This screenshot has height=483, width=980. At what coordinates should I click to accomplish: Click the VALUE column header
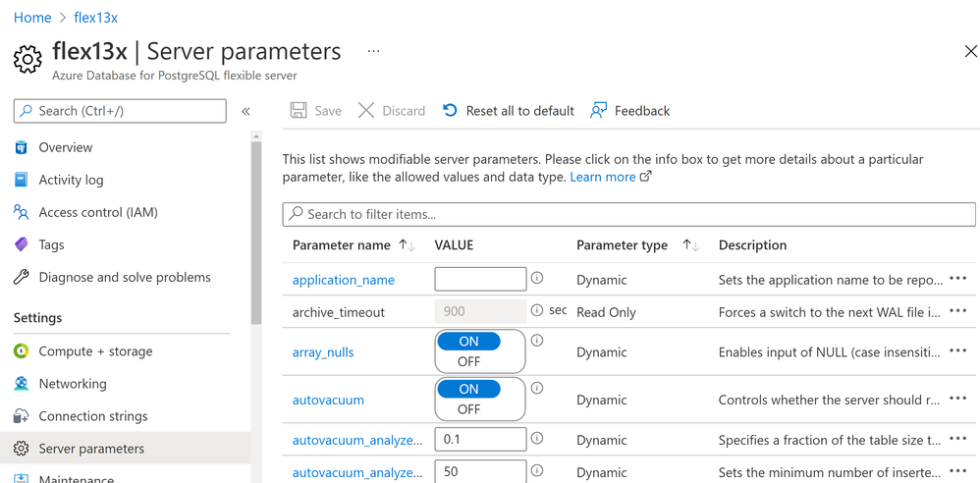[454, 245]
